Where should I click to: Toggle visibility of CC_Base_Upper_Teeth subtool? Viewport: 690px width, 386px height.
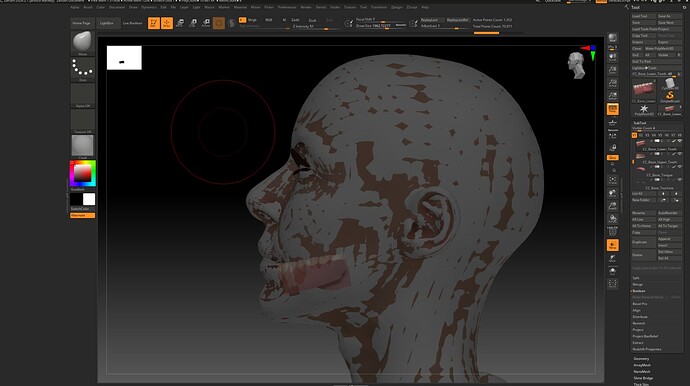[x=680, y=154]
